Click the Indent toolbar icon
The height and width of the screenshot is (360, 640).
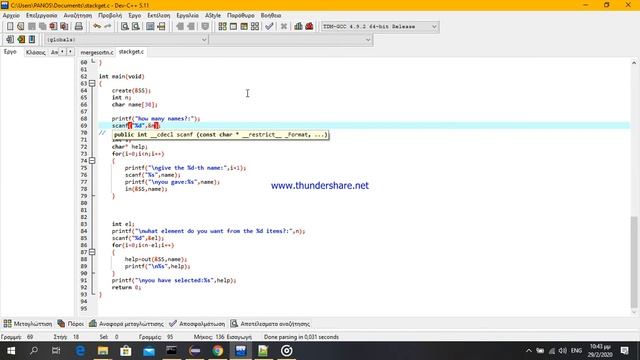tap(180, 27)
